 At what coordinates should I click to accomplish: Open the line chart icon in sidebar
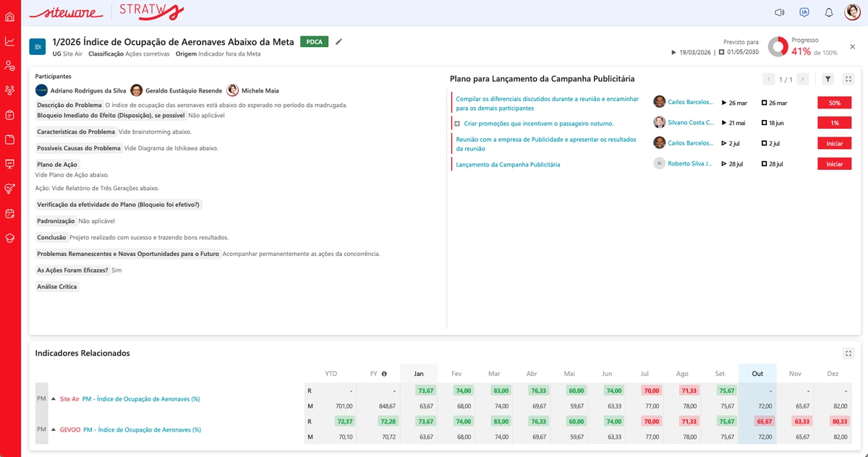coord(10,41)
